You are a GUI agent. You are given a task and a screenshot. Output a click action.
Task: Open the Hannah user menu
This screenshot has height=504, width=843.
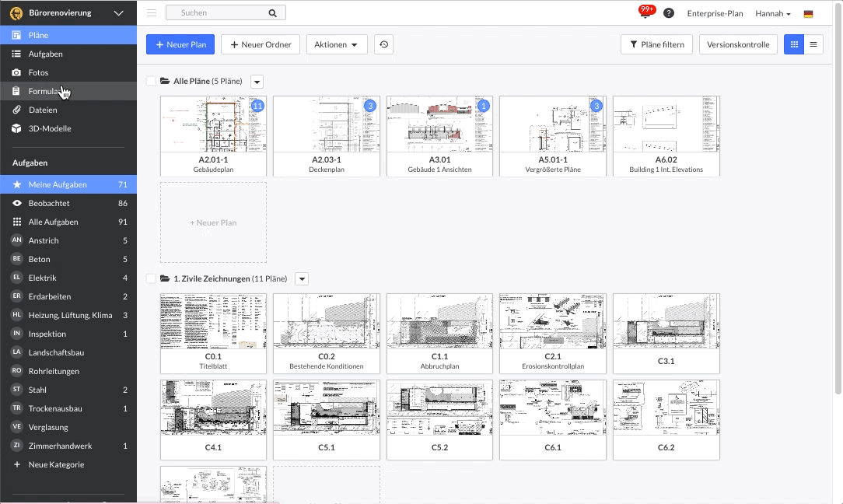[772, 13]
